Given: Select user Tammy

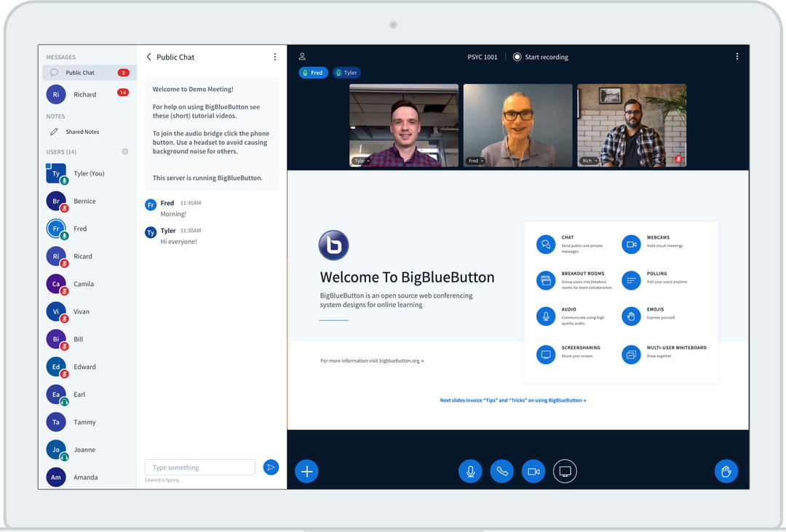Looking at the screenshot, I should (86, 421).
